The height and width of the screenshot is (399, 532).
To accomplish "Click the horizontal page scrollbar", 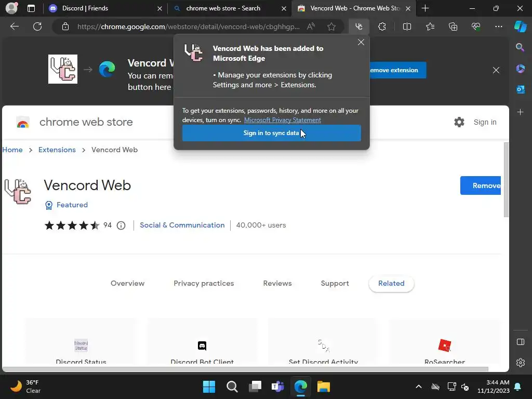I will coord(245,369).
